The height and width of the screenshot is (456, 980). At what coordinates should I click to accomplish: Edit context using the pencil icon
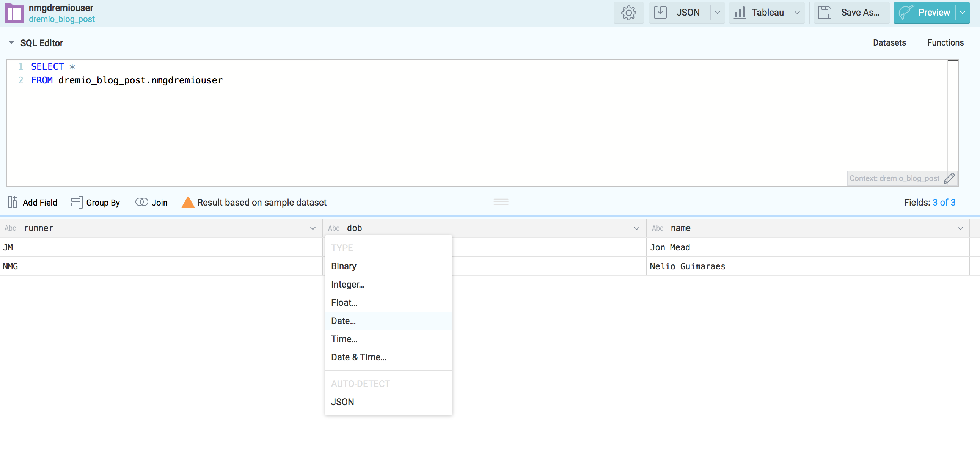[x=949, y=178]
